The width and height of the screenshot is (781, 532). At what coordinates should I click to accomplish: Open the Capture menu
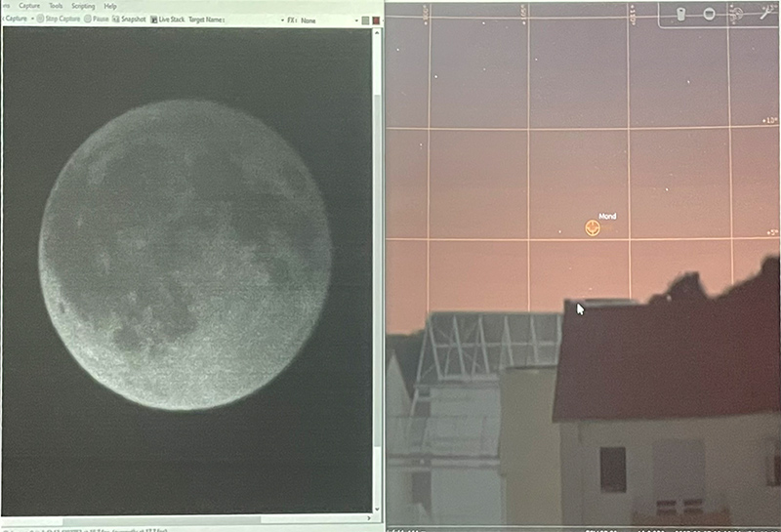click(29, 6)
